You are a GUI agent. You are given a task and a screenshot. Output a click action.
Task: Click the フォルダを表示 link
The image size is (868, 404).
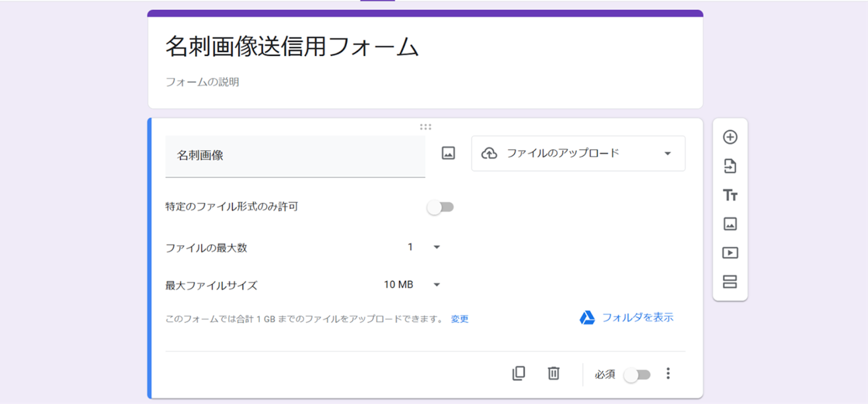click(637, 317)
